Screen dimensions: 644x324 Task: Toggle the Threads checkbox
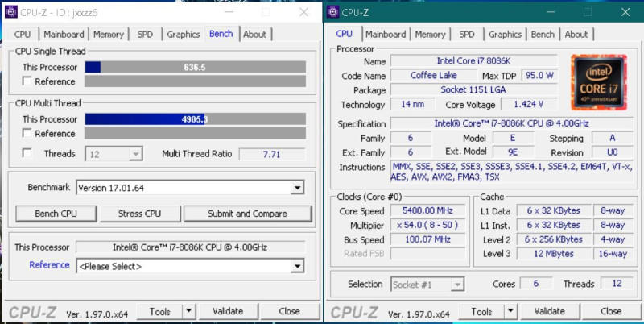click(27, 153)
